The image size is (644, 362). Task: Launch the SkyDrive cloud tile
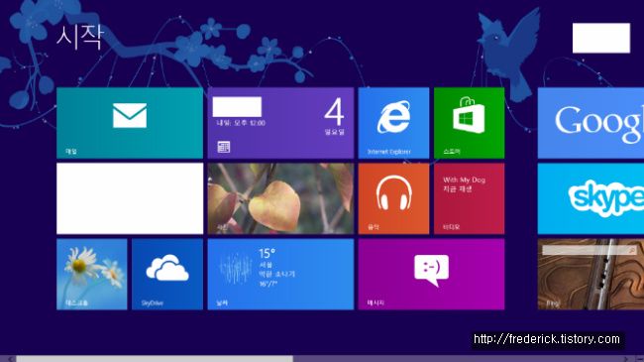tap(167, 275)
